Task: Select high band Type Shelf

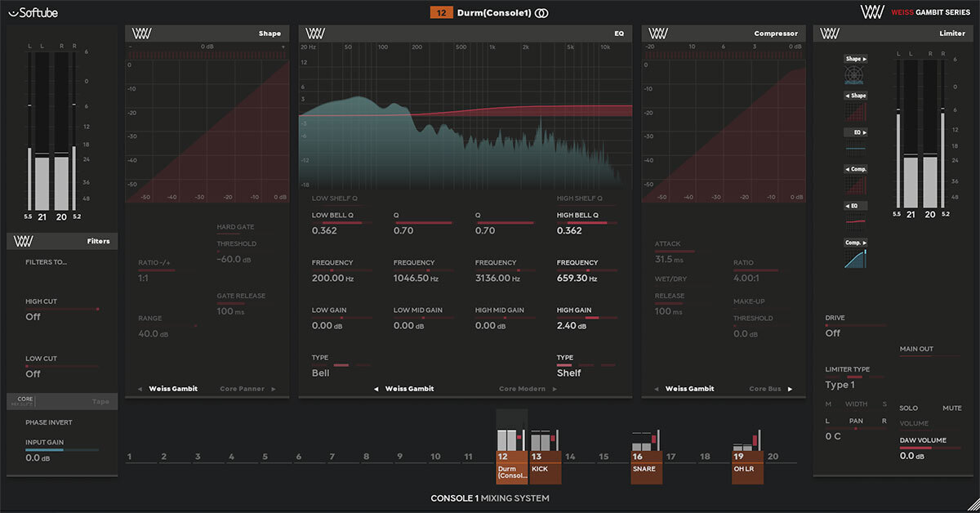Action: [568, 373]
